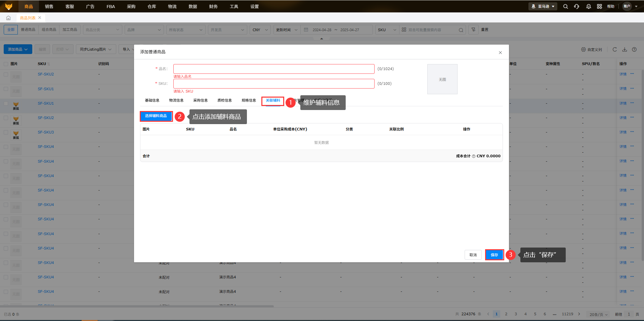Click the fox logo in the top bar
Image resolution: width=644 pixels, height=321 pixels.
pos(9,6)
